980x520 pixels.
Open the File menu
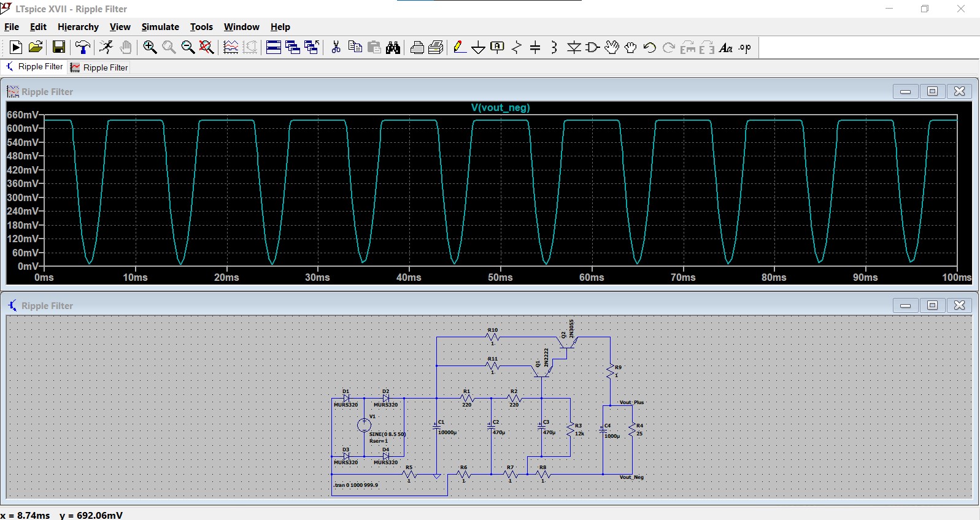click(12, 27)
